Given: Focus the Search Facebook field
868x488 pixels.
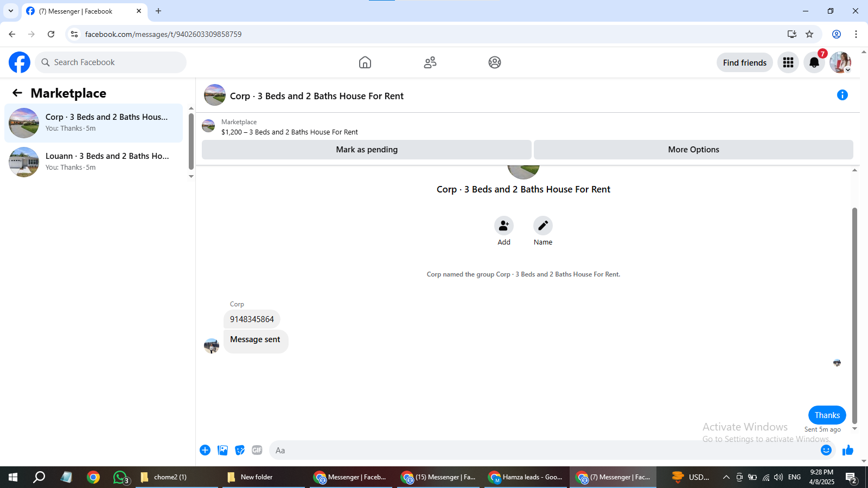Looking at the screenshot, I should pyautogui.click(x=111, y=62).
